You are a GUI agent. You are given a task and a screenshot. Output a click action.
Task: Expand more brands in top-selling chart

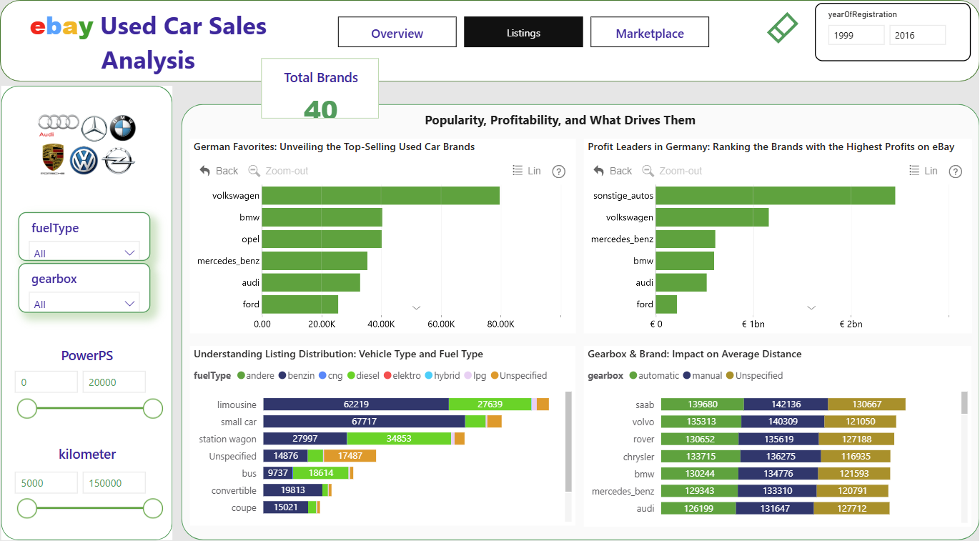point(416,307)
